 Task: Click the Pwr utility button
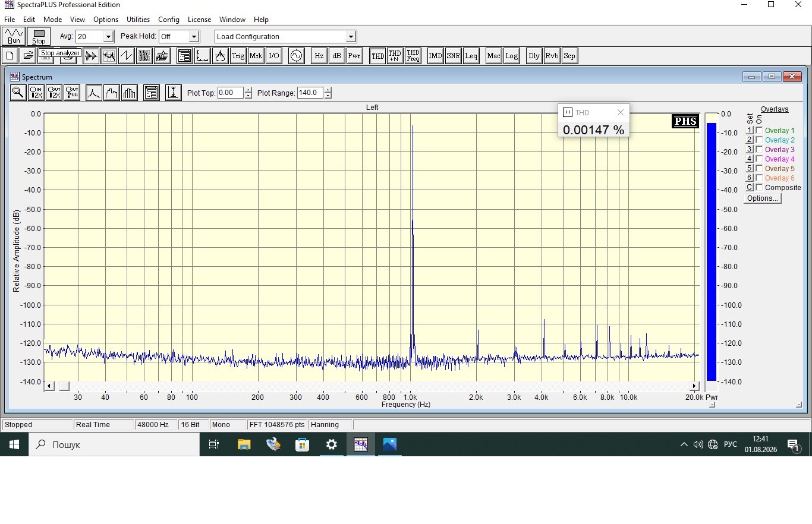point(354,56)
